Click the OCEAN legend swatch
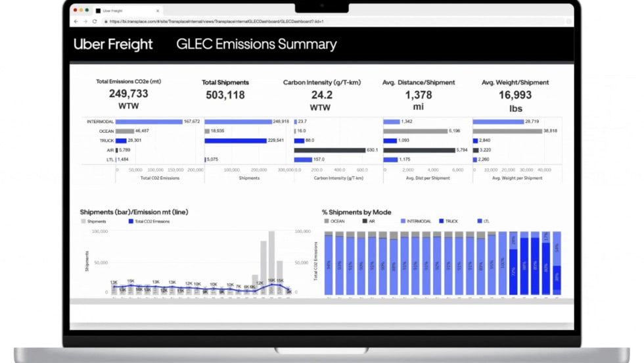This screenshot has width=644, height=363. click(327, 222)
